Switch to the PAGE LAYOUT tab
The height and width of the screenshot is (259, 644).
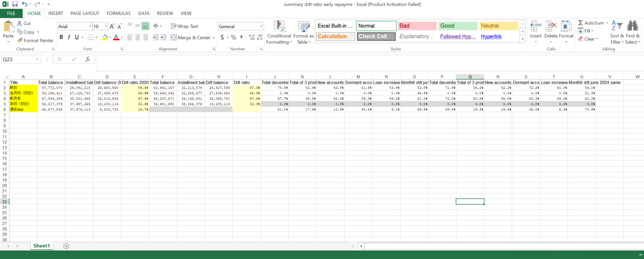click(x=85, y=13)
